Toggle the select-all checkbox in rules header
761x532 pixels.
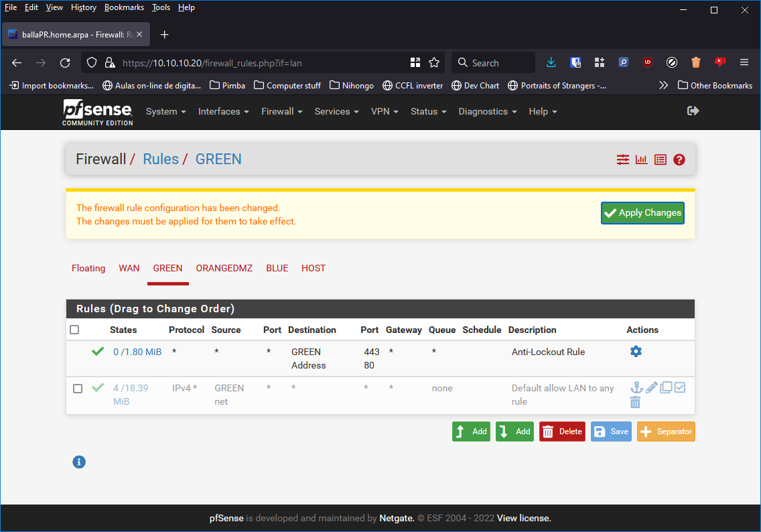point(74,330)
